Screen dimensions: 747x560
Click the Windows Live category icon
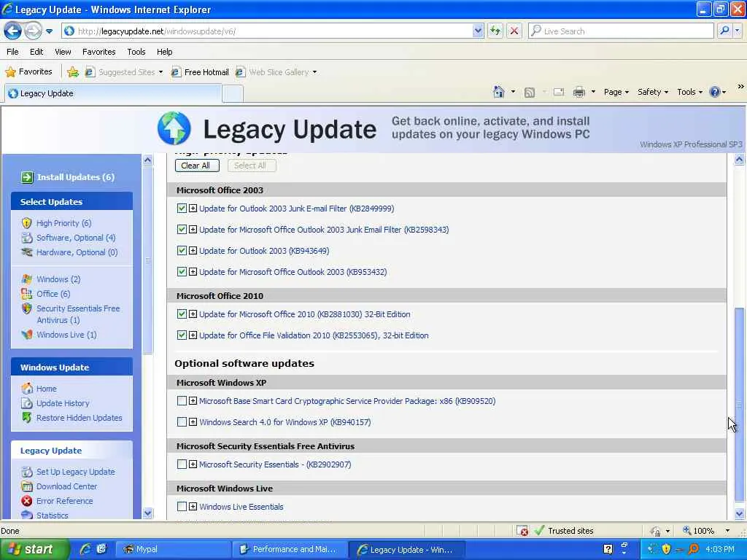[x=27, y=335]
